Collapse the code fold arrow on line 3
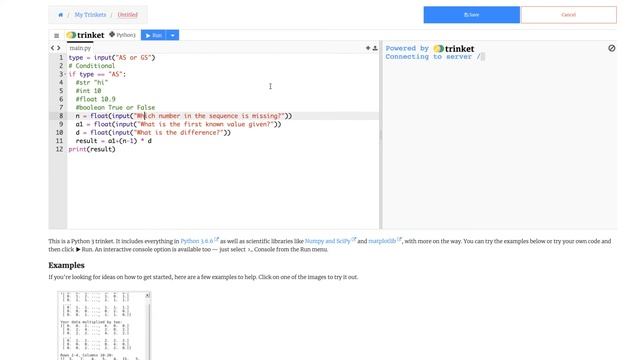The width and height of the screenshot is (640, 360). click(65, 74)
